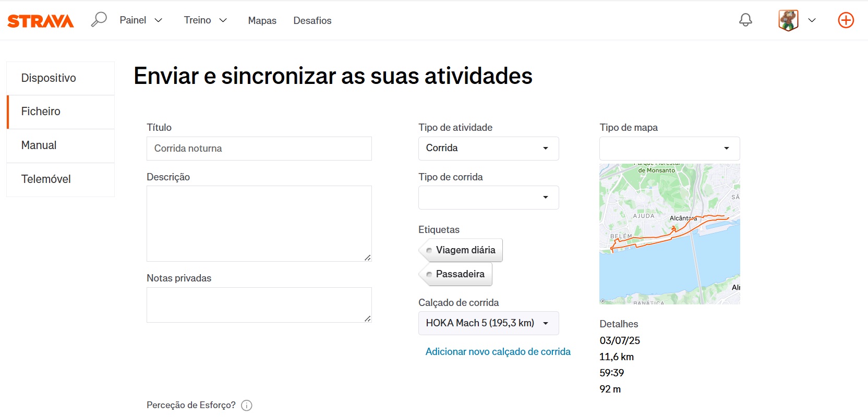Toggle the Passadeira tag
Image resolution: width=868 pixels, height=417 pixels.
(455, 274)
